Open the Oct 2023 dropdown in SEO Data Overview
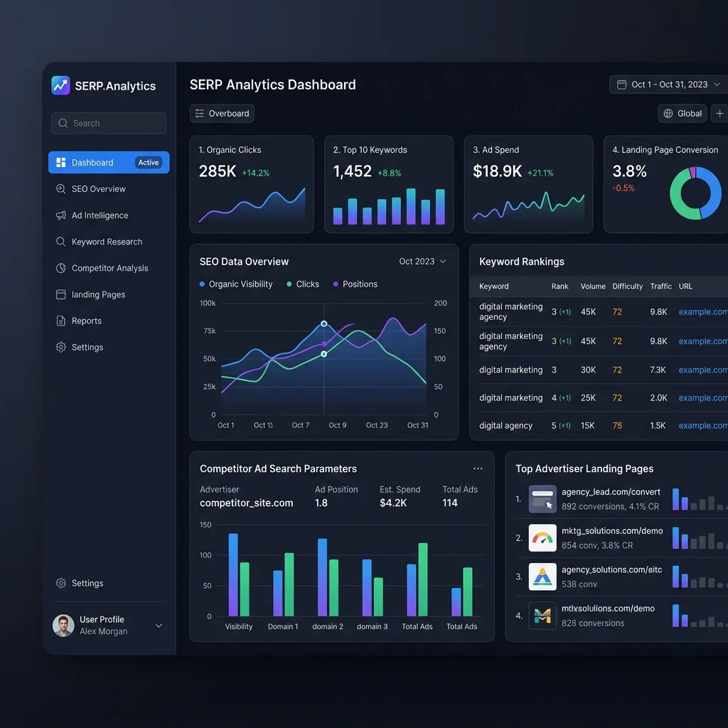Screen dimensions: 728x728 coord(422,262)
